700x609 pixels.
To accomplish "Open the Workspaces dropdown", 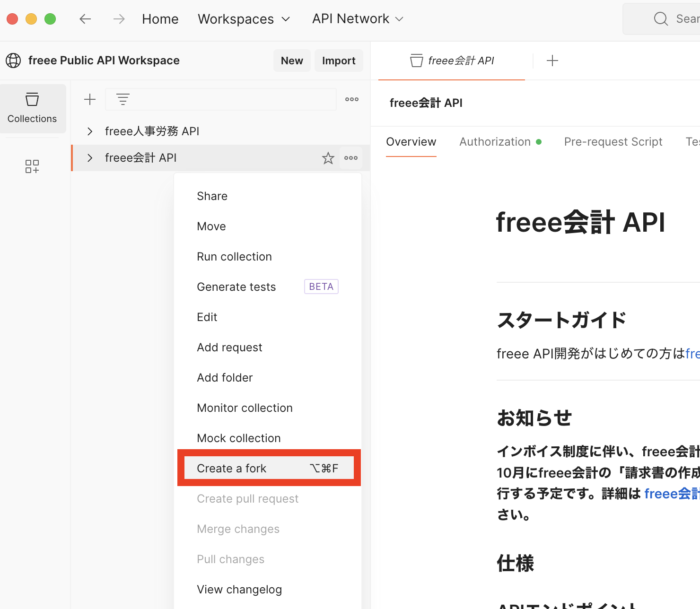I will point(244,18).
